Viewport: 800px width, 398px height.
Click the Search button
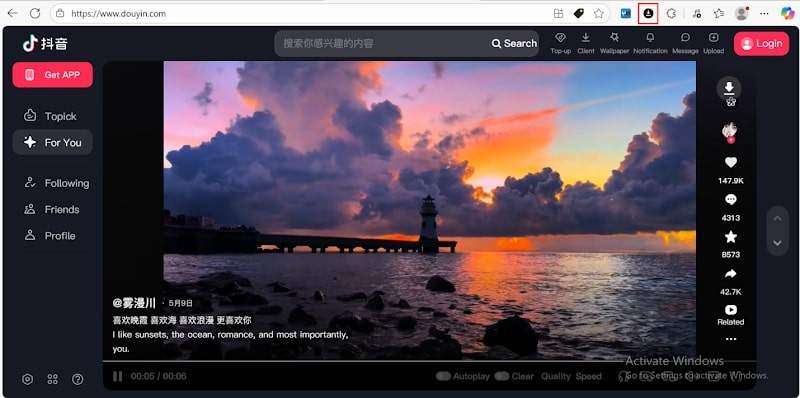(514, 43)
